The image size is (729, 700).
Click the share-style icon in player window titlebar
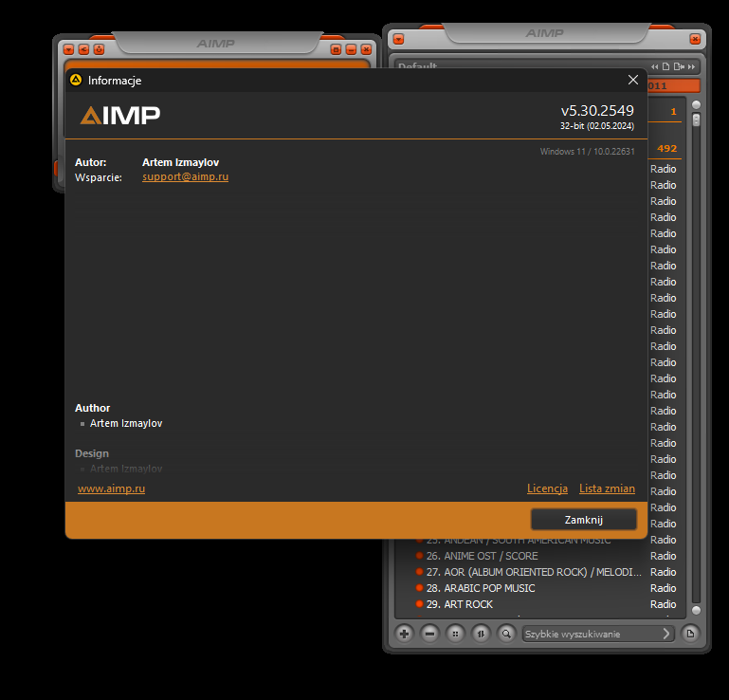pyautogui.click(x=83, y=49)
